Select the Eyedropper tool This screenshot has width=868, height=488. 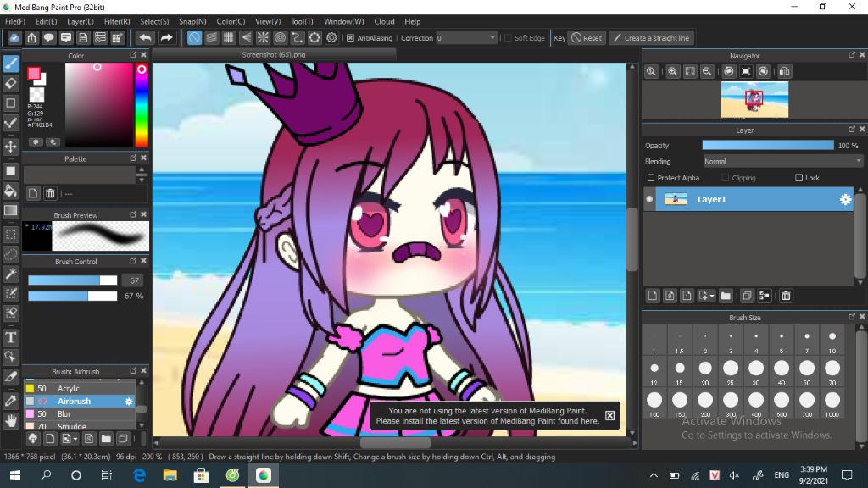(x=11, y=401)
